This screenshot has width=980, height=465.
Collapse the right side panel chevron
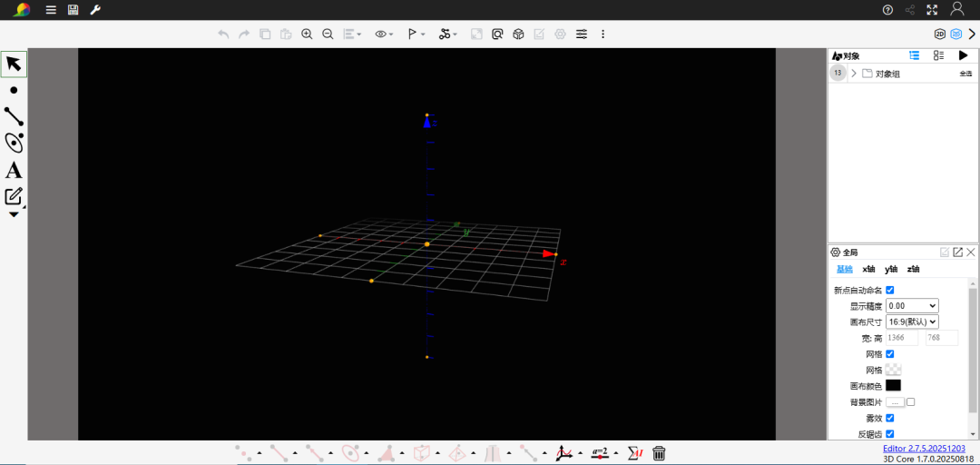point(972,35)
